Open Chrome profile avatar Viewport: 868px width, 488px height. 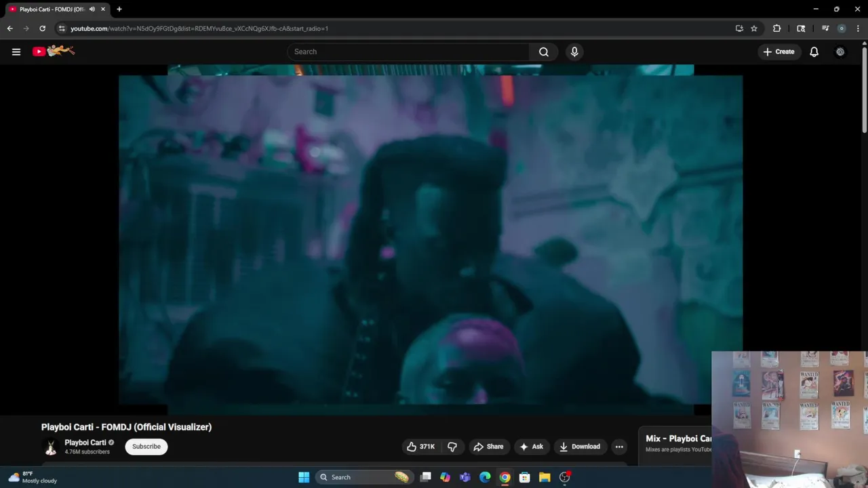pyautogui.click(x=842, y=28)
